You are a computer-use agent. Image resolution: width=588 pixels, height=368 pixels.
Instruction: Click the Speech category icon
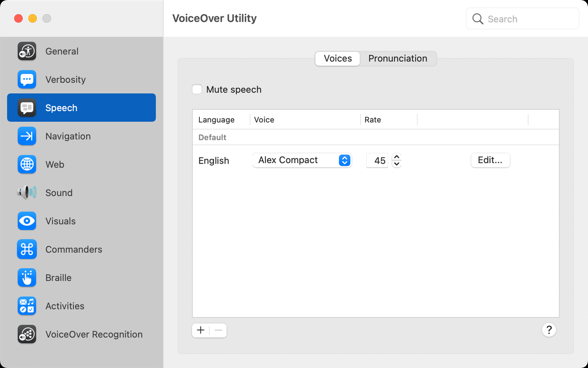pyautogui.click(x=27, y=108)
